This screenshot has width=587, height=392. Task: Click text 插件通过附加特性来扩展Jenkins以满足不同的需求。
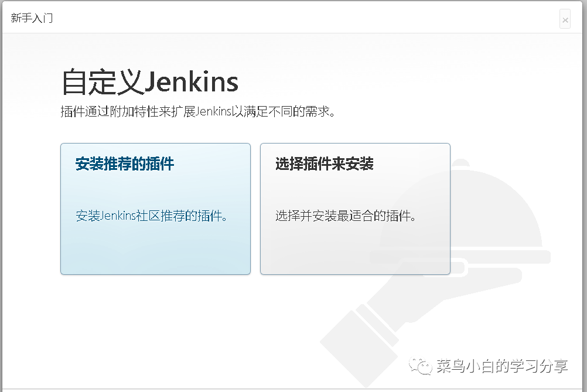pos(197,111)
